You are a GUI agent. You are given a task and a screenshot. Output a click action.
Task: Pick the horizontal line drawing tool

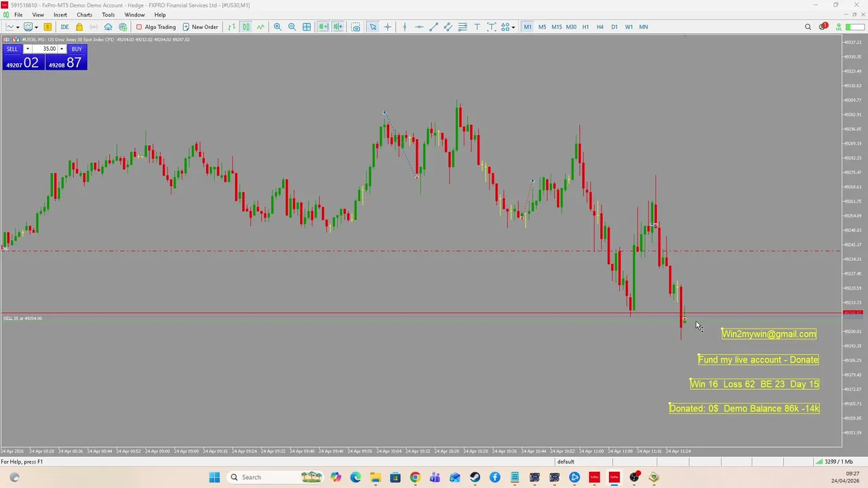(x=419, y=27)
